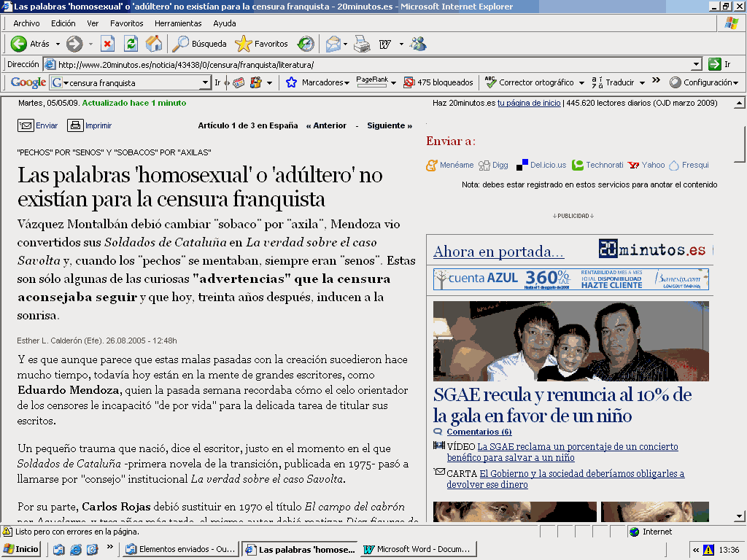Open Favoritos star button
This screenshot has width=747, height=560.
point(262,44)
